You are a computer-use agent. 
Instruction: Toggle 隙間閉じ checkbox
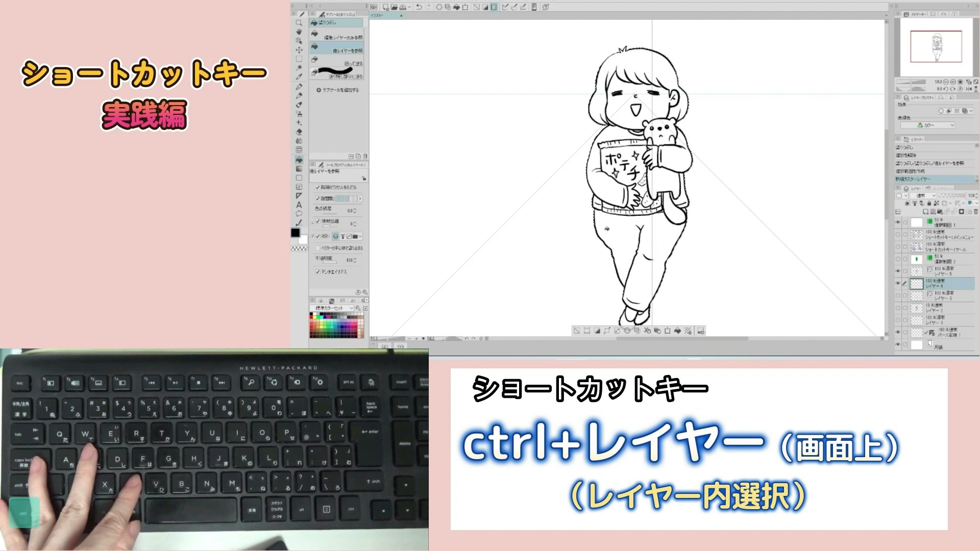coord(317,198)
